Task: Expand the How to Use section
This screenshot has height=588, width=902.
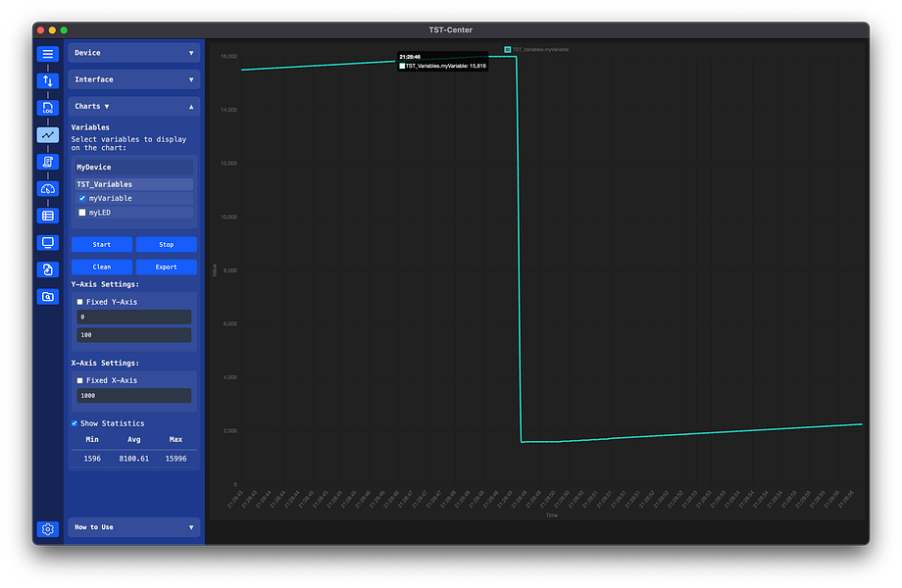Action: click(x=134, y=527)
